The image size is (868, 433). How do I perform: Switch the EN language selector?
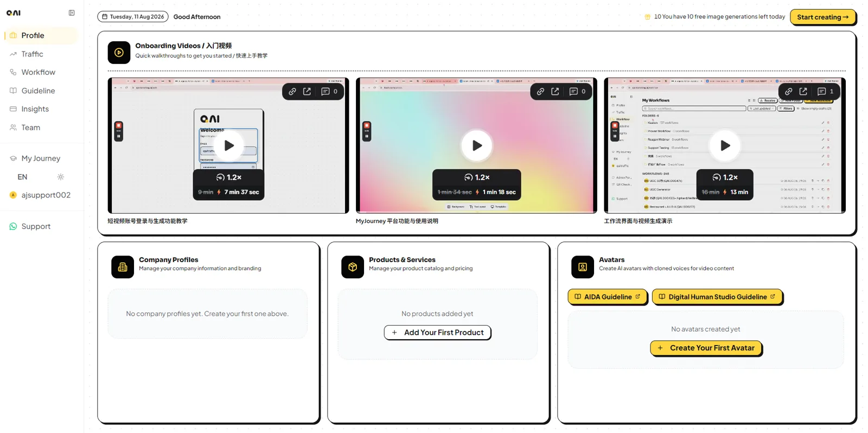pyautogui.click(x=22, y=177)
